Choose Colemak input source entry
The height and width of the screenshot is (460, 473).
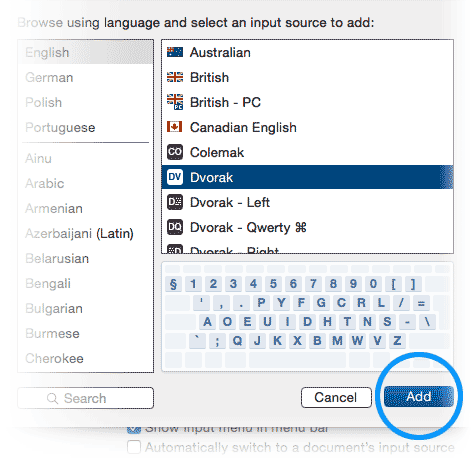307,152
